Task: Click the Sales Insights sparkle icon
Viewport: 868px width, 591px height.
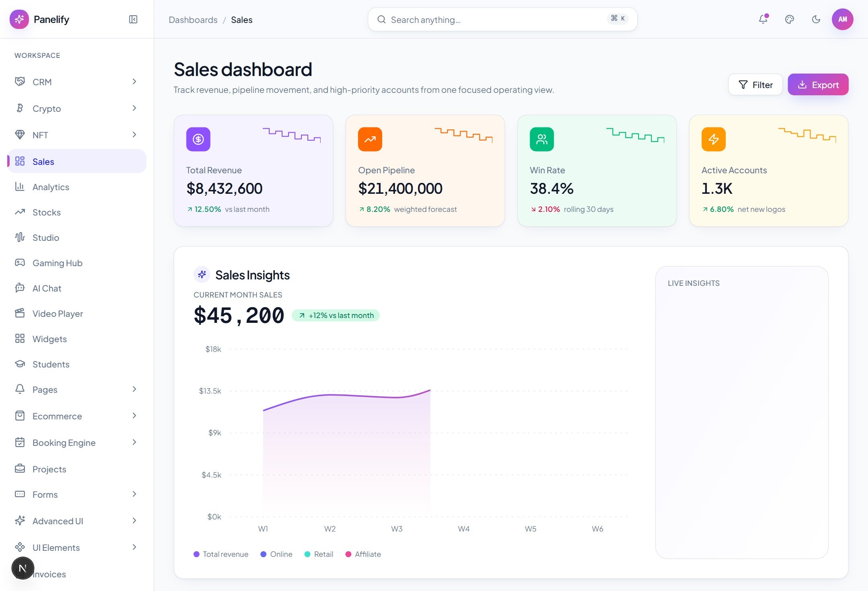Action: pos(202,275)
